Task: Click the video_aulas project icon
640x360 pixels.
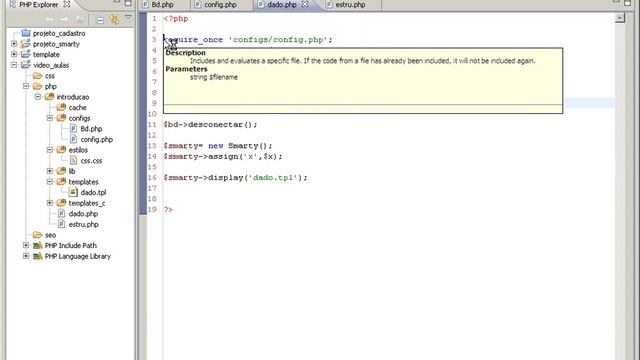Action: pyautogui.click(x=26, y=65)
